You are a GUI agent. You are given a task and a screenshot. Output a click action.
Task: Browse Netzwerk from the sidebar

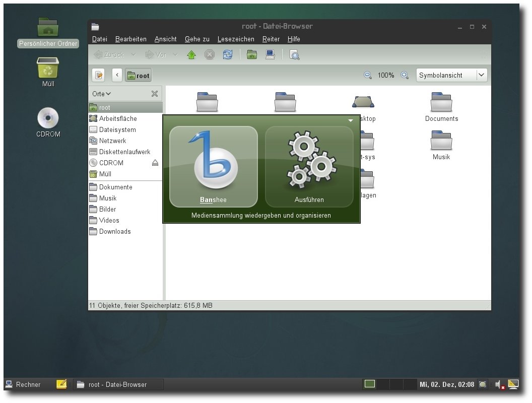[125, 141]
